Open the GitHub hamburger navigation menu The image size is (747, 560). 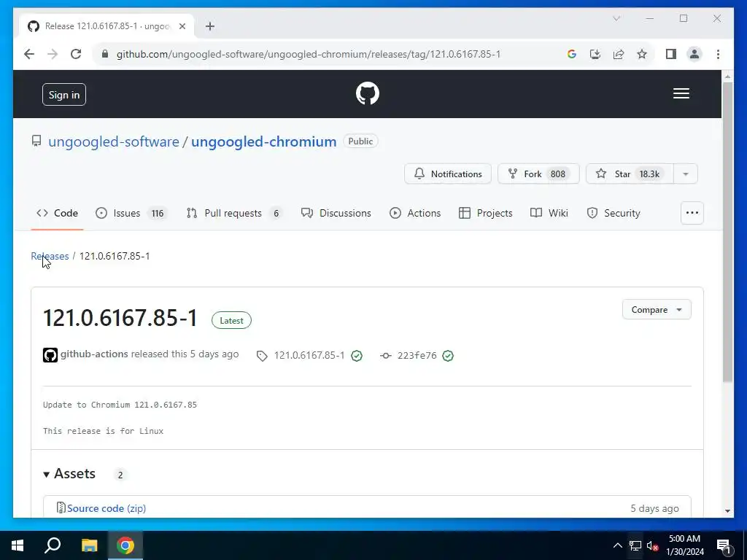pos(681,93)
